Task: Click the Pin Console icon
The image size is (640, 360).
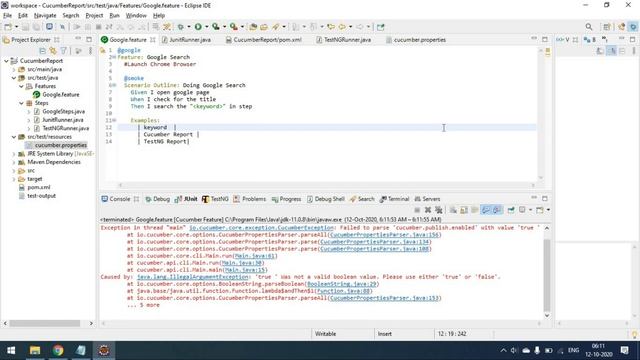Action: pyautogui.click(x=511, y=210)
